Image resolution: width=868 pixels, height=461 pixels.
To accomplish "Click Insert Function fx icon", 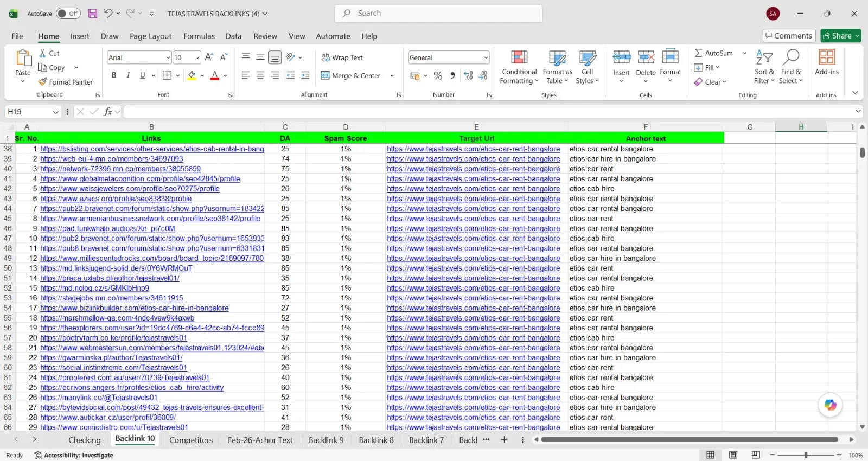I will (x=108, y=112).
